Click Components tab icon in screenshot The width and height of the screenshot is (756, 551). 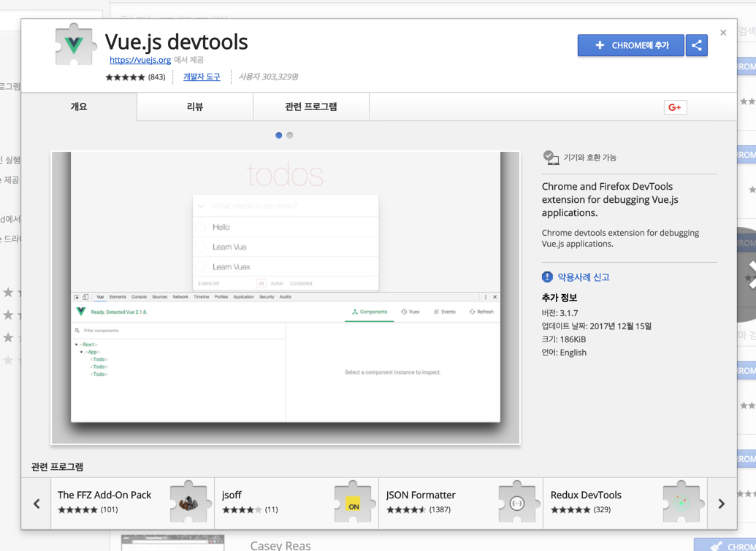[355, 312]
